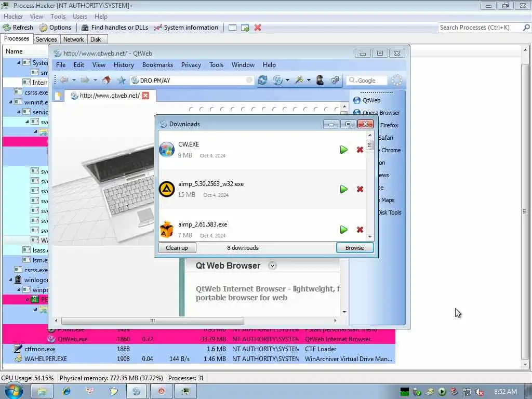Open the Users menu
Screen dimensions: 532x399
79,16
